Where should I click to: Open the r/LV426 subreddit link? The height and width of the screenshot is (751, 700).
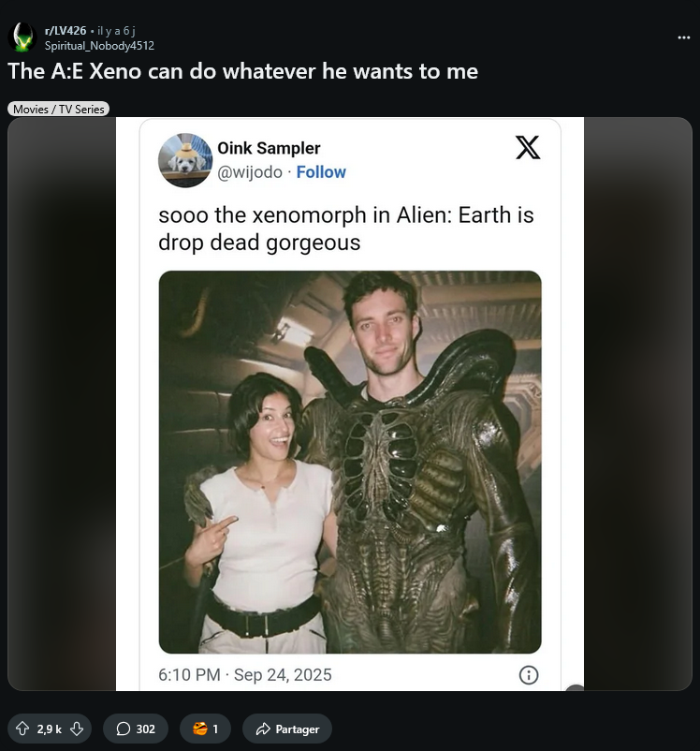pyautogui.click(x=66, y=31)
